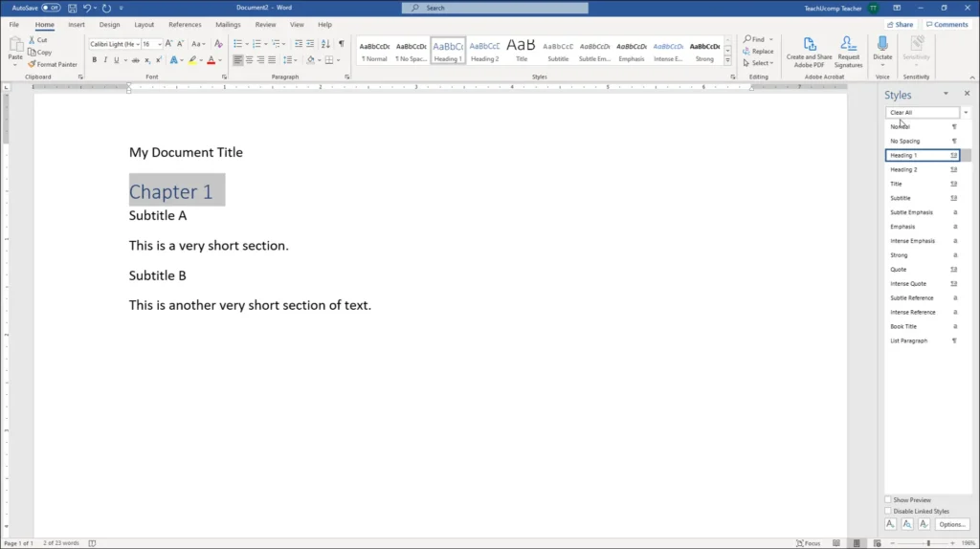Switch to Focus mode
Viewport: 980px width, 549px height.
point(808,543)
